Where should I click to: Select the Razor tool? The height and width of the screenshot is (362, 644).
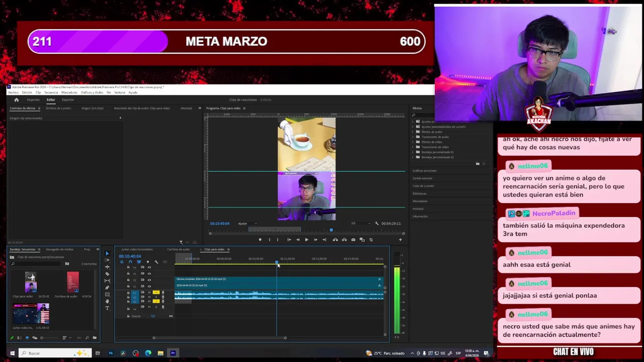click(107, 274)
